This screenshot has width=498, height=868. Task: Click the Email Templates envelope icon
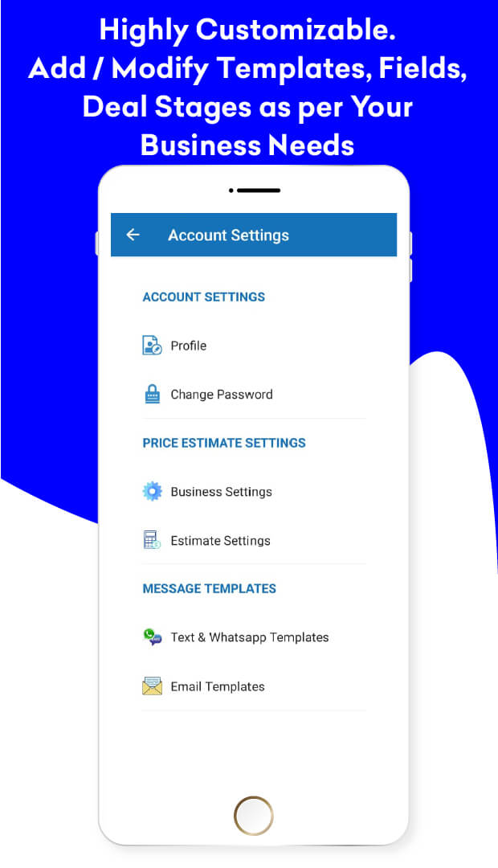[152, 686]
